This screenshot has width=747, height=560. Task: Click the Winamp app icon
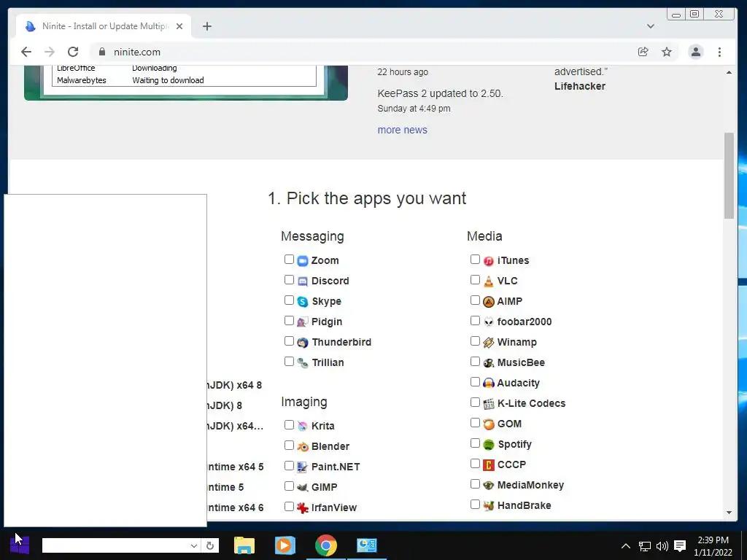click(x=489, y=343)
